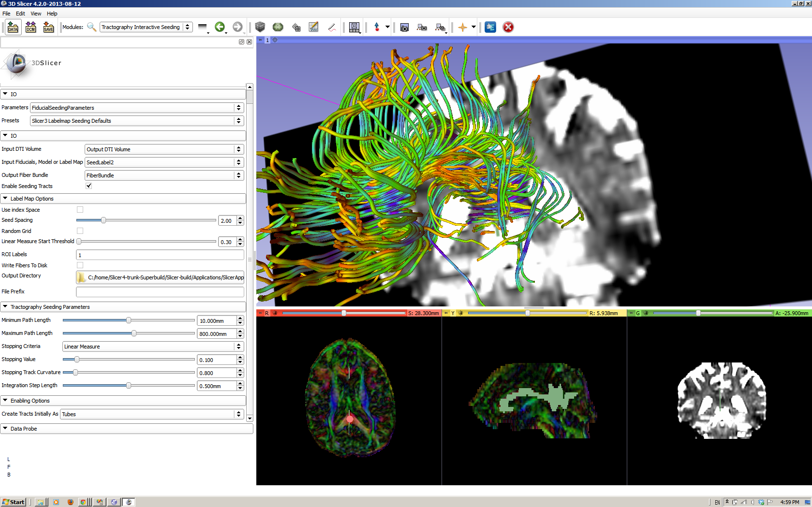
Task: Open the layout selector icon
Action: 354,28
